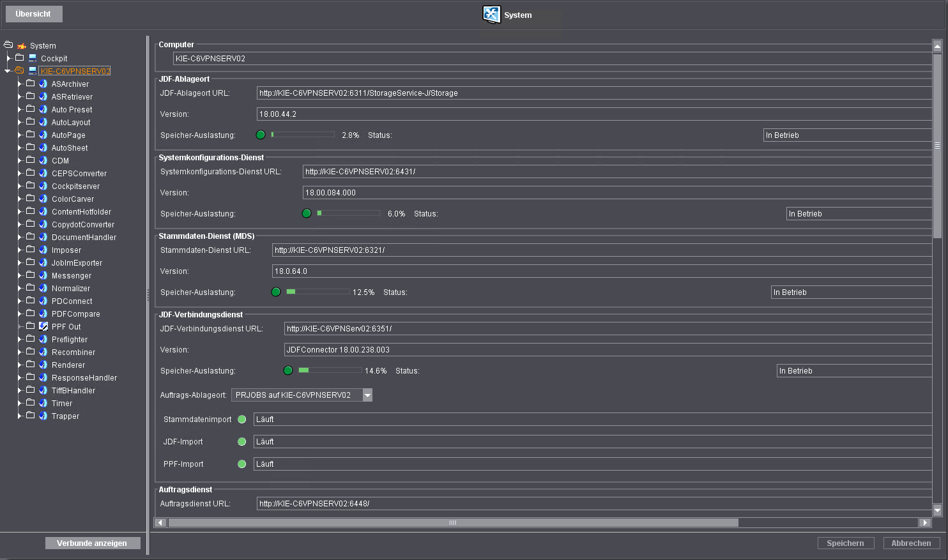Viewport: 948px width, 560px height.
Task: Select ResponseHandler in the tree
Action: click(84, 378)
